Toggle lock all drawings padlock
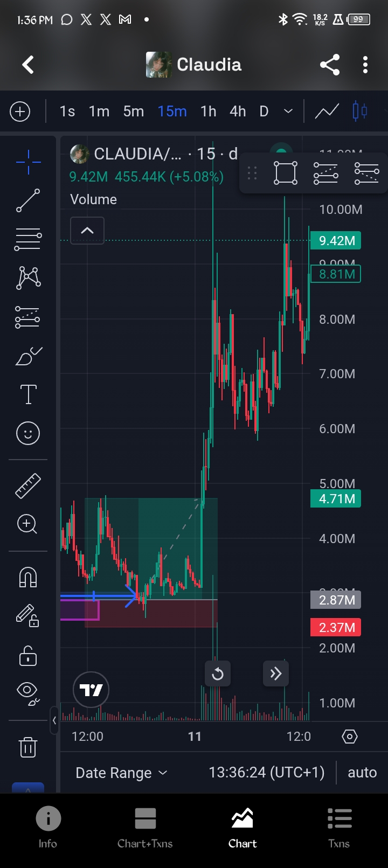This screenshot has width=388, height=868. [x=28, y=656]
